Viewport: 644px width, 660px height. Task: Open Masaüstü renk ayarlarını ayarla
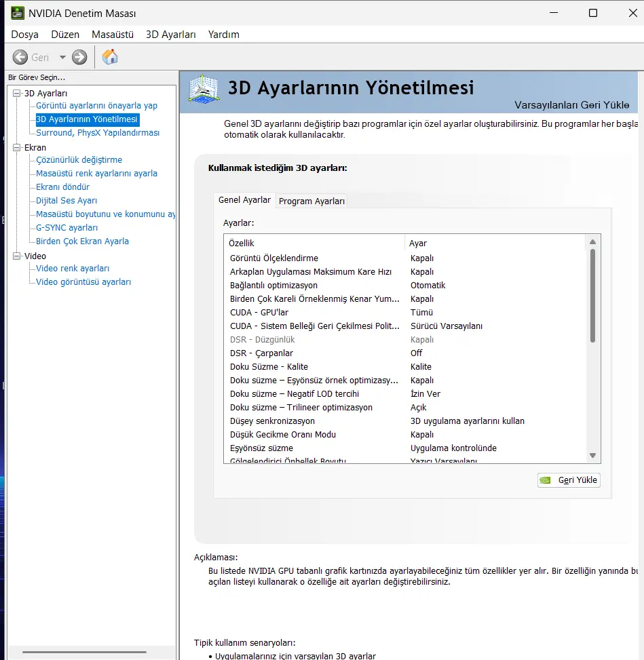pyautogui.click(x=96, y=174)
